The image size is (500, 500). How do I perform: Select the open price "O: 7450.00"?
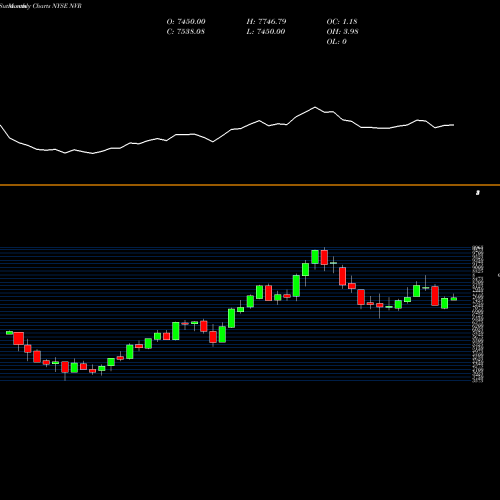(x=186, y=22)
